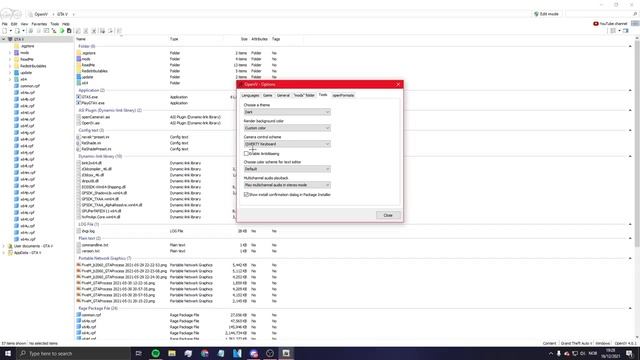Open the Help menu
Image resolution: width=640 pixels, height=360 pixels.
(66, 24)
